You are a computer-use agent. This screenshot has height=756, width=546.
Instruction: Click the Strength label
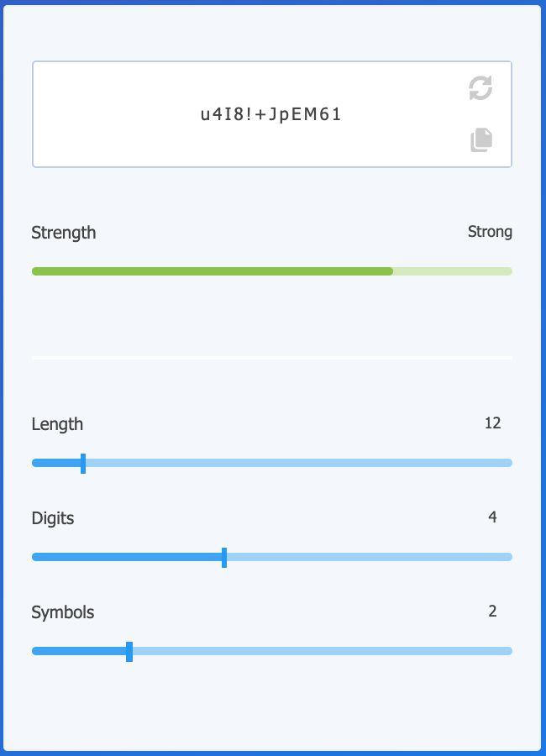[x=64, y=233]
